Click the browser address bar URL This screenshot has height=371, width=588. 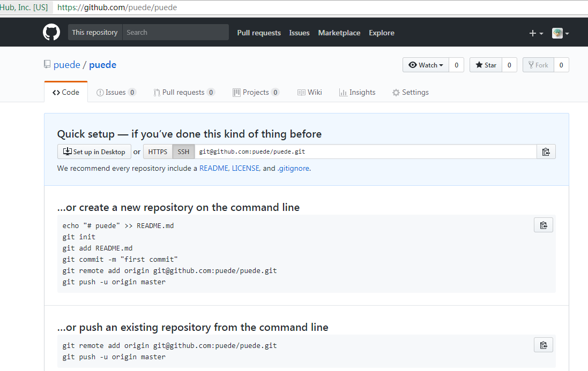(x=117, y=7)
